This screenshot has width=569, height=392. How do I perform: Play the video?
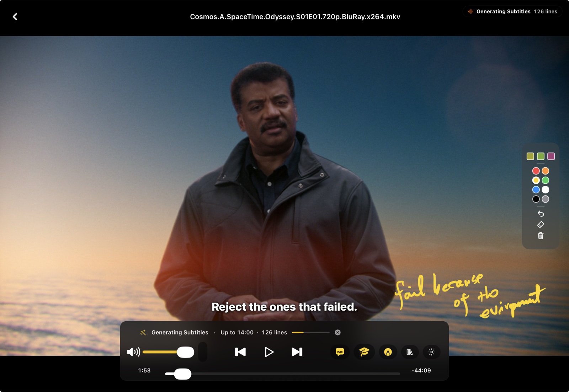[269, 352]
